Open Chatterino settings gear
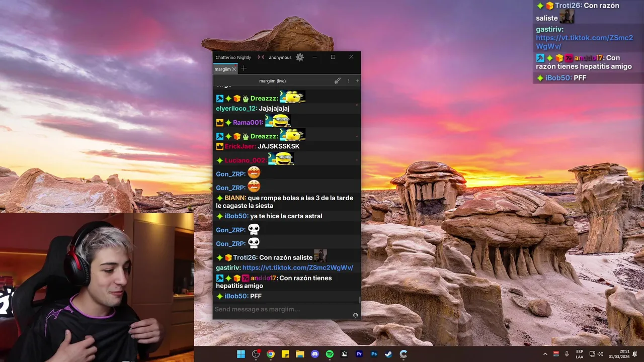Image resolution: width=644 pixels, height=362 pixels. point(300,57)
